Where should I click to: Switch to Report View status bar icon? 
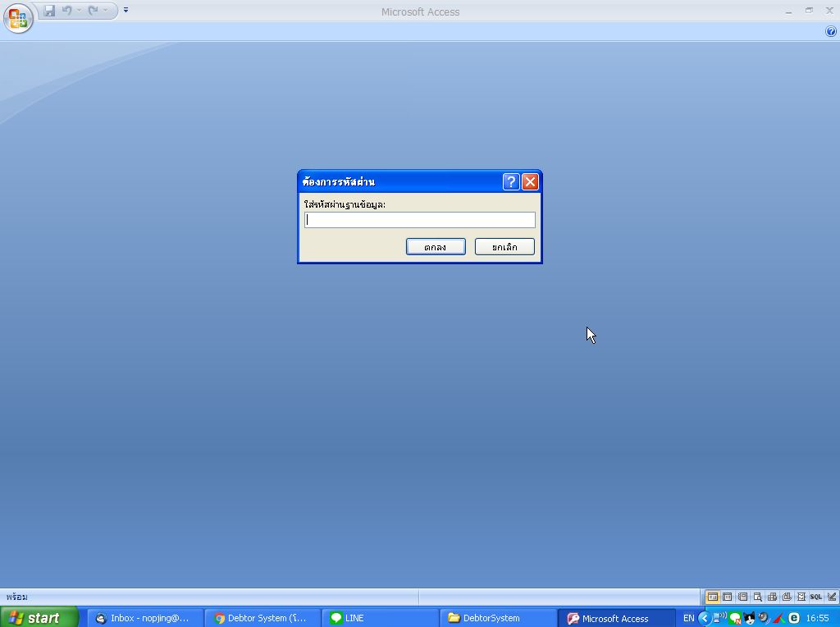coord(742,597)
